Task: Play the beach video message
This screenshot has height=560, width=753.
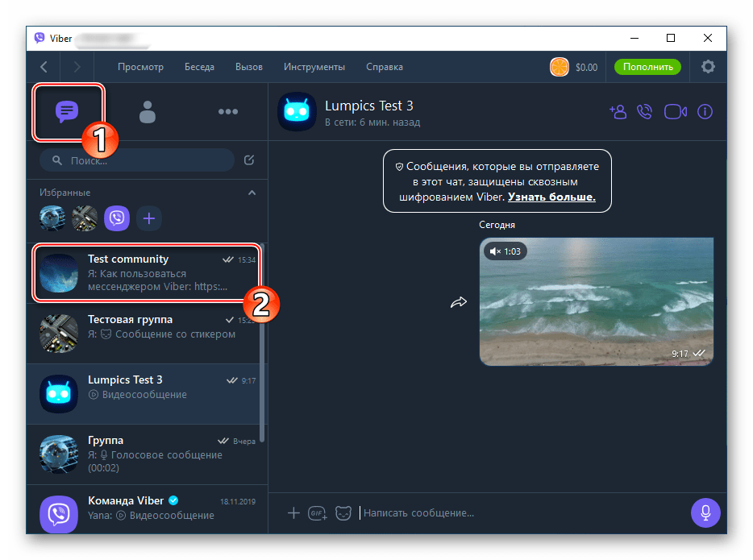Action: [x=597, y=302]
